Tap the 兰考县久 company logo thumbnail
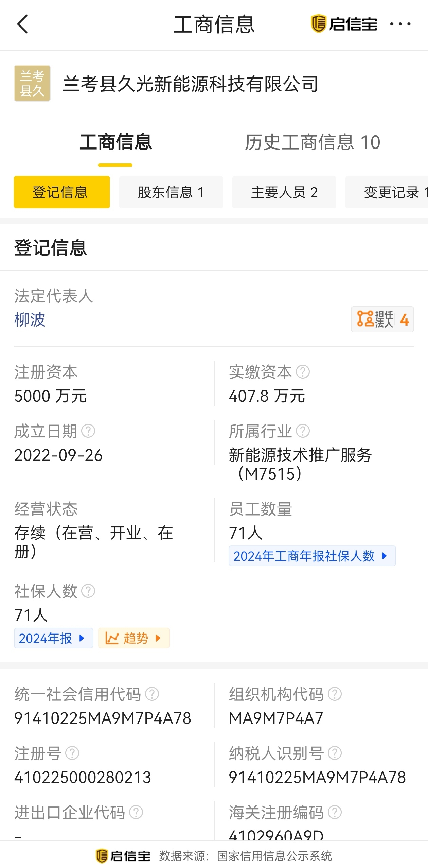Image resolution: width=428 pixels, height=868 pixels. tap(32, 83)
